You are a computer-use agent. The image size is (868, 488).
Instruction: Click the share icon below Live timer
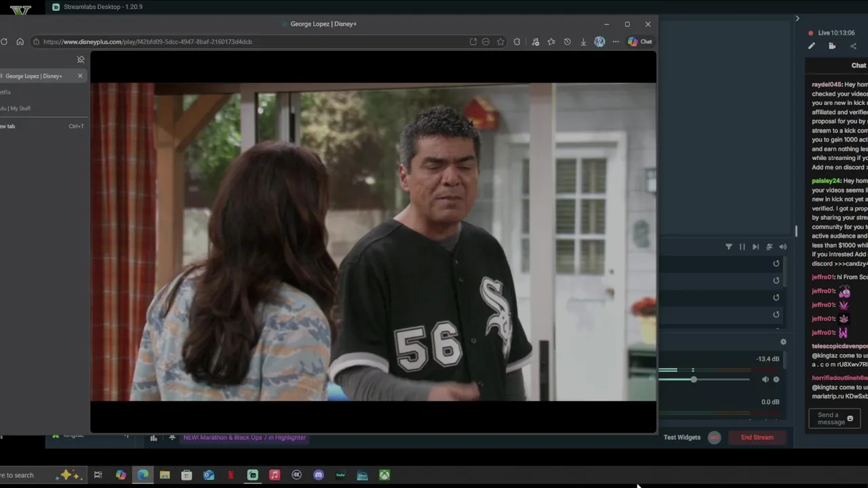pos(853,46)
